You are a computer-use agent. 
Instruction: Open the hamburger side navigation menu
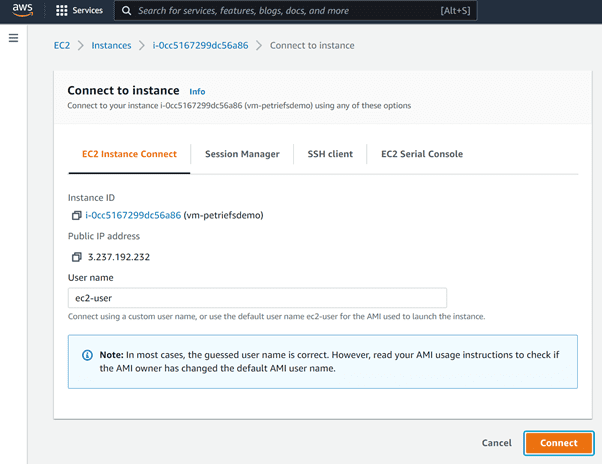(13, 38)
